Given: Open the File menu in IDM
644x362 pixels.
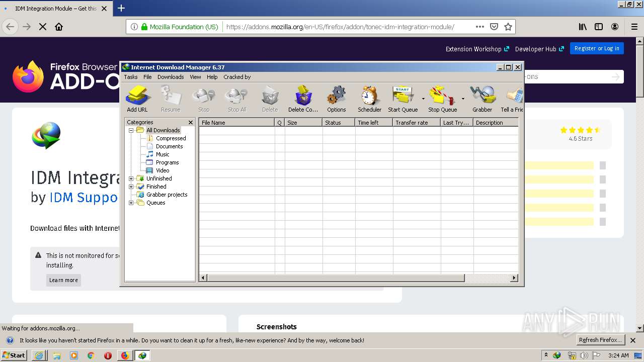Looking at the screenshot, I should click(x=147, y=77).
